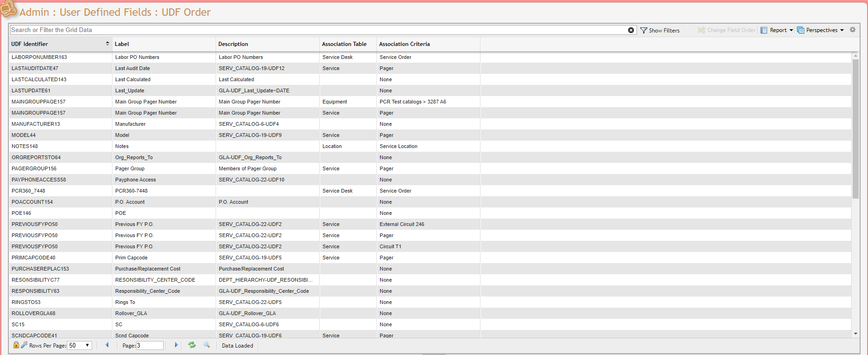Click the Page number input field
The image size is (868, 355).
pyautogui.click(x=150, y=346)
